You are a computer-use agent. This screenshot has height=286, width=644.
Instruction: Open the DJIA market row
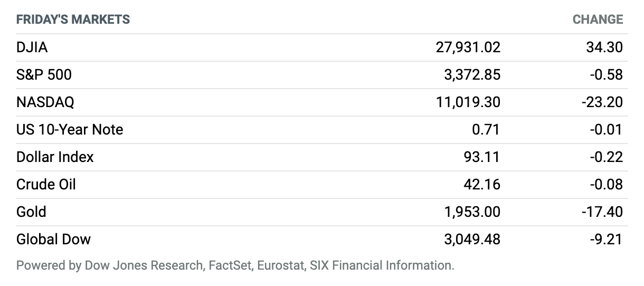point(322,47)
